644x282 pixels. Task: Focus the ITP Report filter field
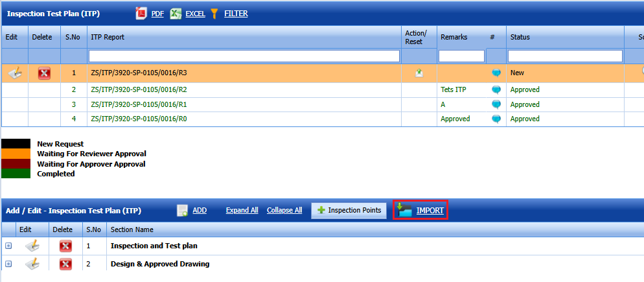[x=244, y=56]
